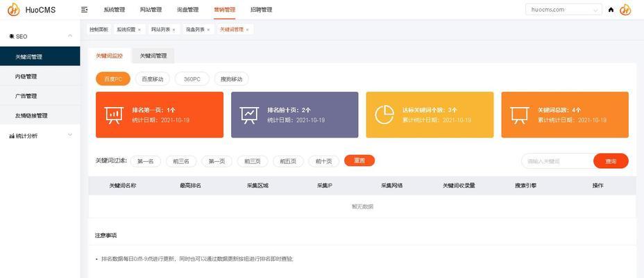
Task: Open the 系统设置 page tab
Action: point(126,30)
